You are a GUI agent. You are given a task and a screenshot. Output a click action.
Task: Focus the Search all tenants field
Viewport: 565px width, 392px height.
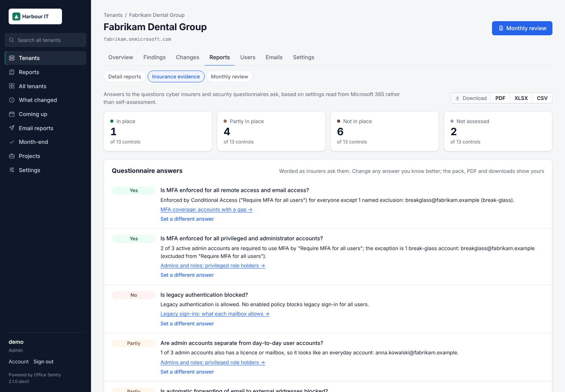click(46, 40)
